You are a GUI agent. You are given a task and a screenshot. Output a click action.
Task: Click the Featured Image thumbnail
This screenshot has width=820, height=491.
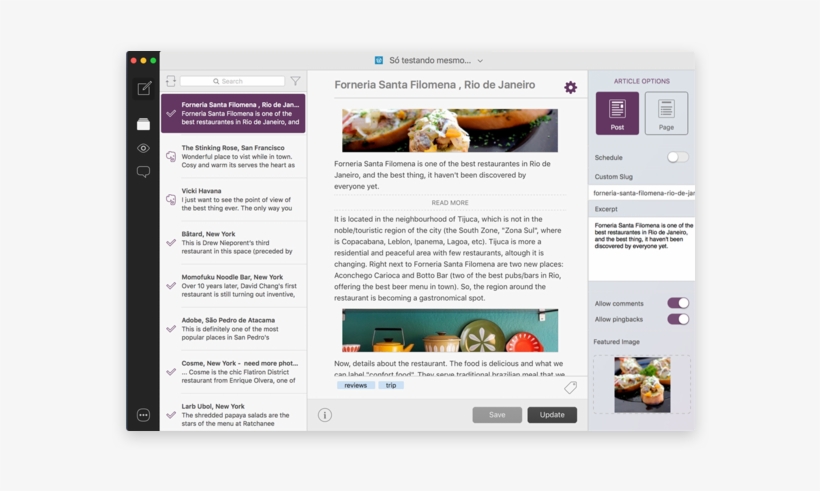pyautogui.click(x=642, y=385)
